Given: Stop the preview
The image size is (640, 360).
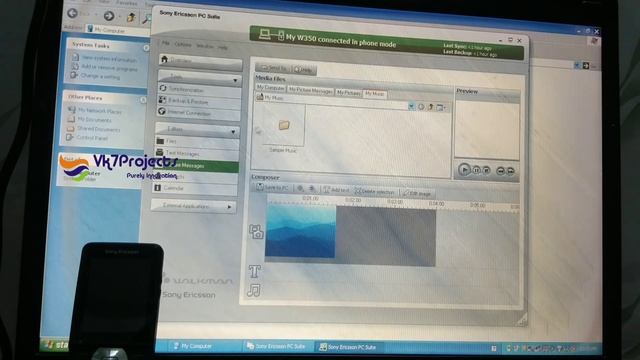Looking at the screenshot, I should [487, 170].
